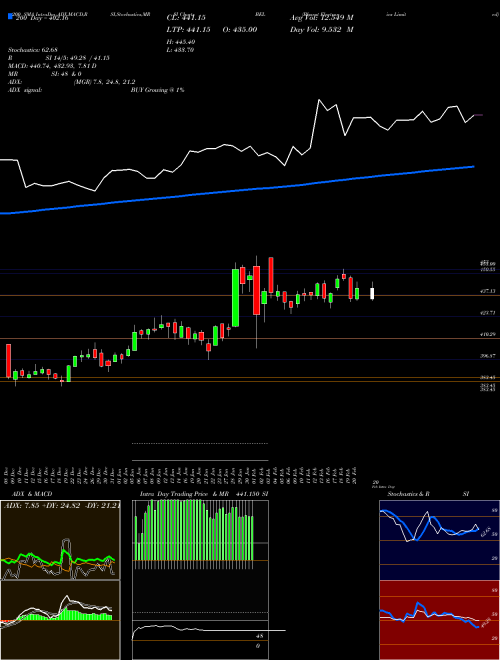Click the 410.29 price axis label
The width and height of the screenshot is (500, 660).
(488, 334)
